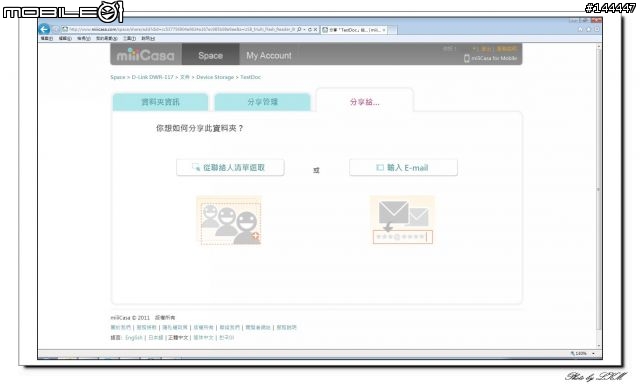Screen dimensions: 640x388
Task: Switch to the 資料夾資訊 tab
Action: (160, 102)
